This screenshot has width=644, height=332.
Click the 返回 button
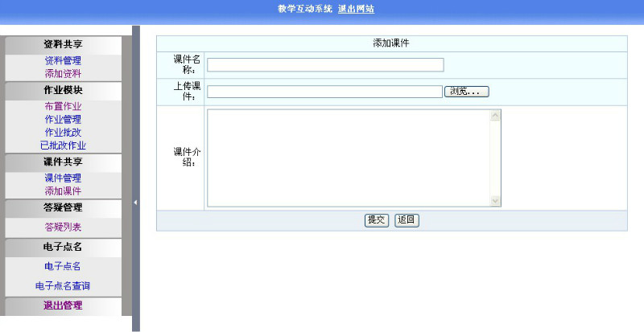point(407,220)
